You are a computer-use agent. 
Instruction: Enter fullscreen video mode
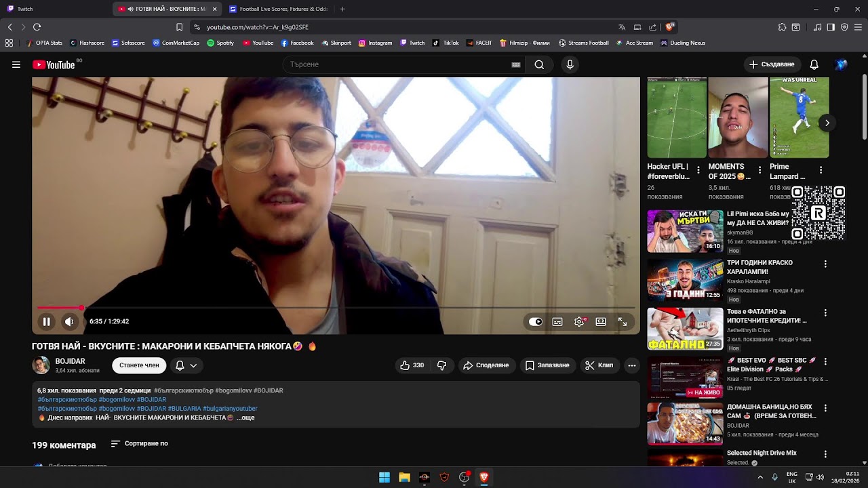[623, 322]
